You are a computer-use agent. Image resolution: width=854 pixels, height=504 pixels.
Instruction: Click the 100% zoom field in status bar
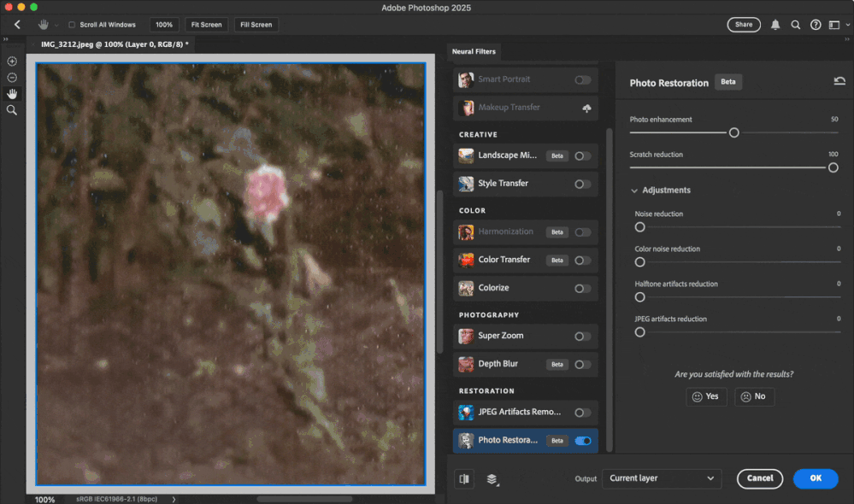pyautogui.click(x=44, y=500)
